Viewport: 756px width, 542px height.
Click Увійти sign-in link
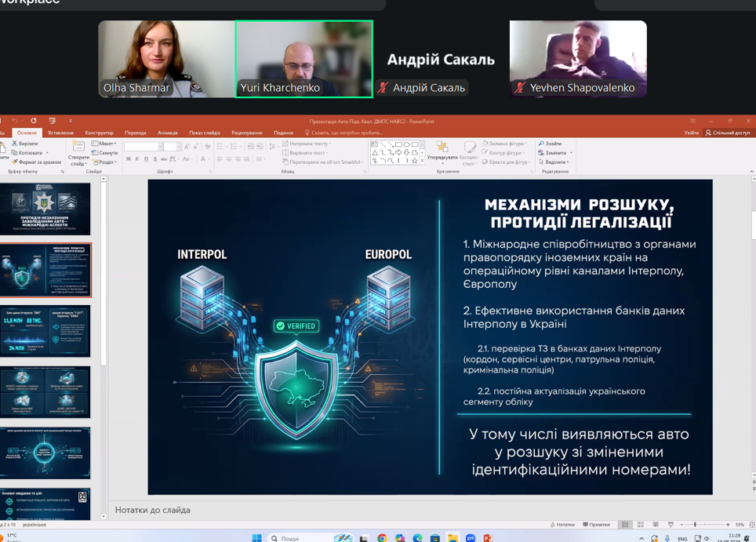click(x=691, y=133)
